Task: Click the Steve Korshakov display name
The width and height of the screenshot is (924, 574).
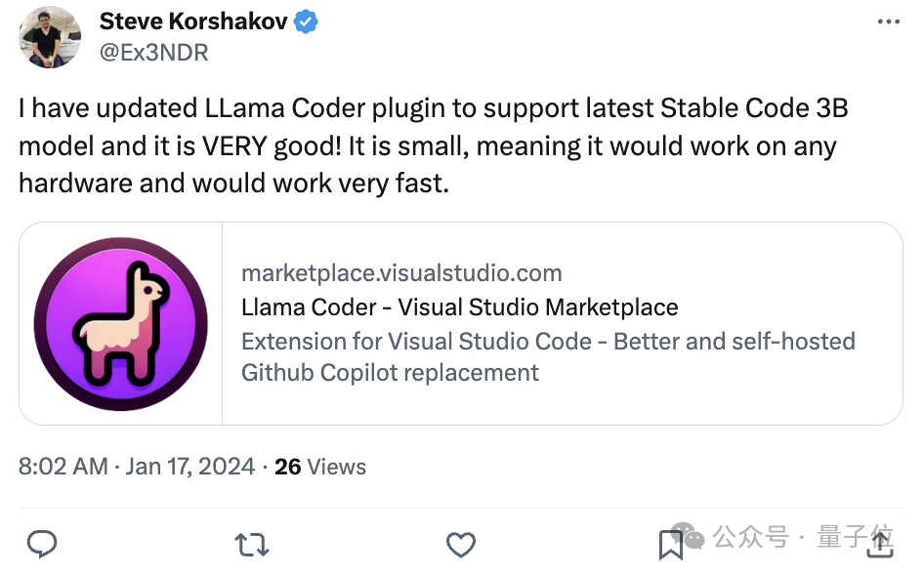Action: [193, 21]
